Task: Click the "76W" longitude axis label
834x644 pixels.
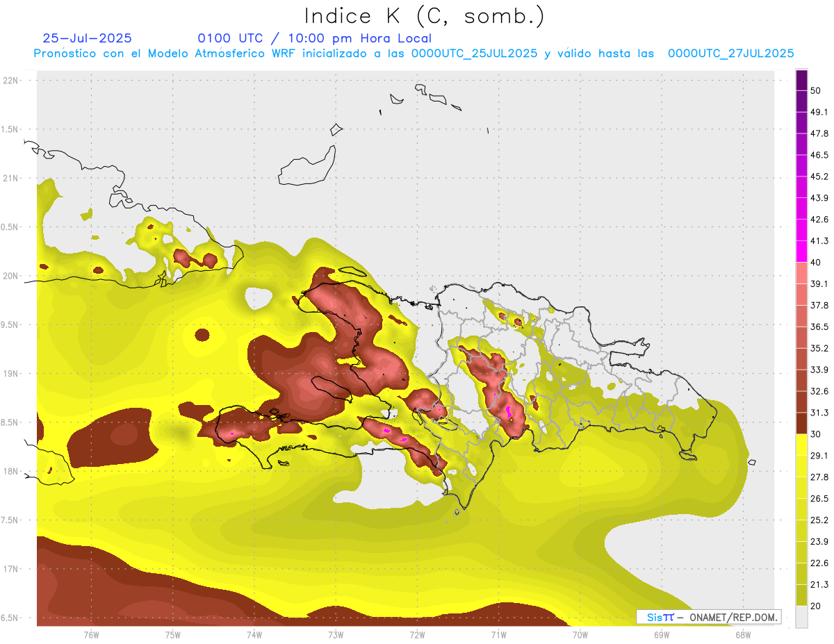Action: 91,635
